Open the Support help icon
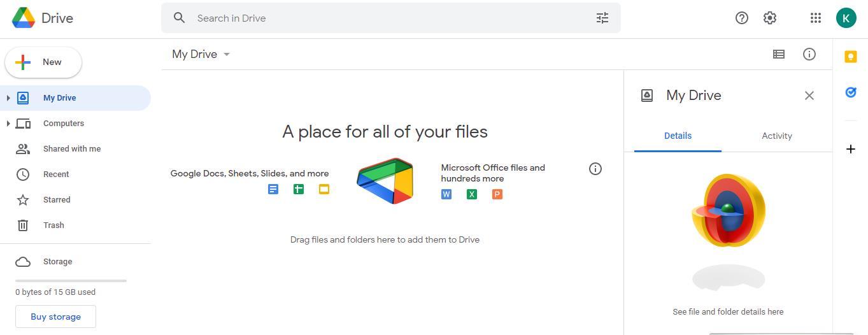The image size is (868, 335). pyautogui.click(x=742, y=18)
